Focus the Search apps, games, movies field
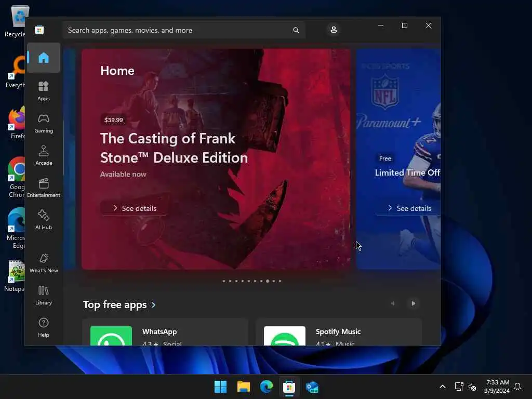Viewport: 532px width, 399px height. (183, 30)
